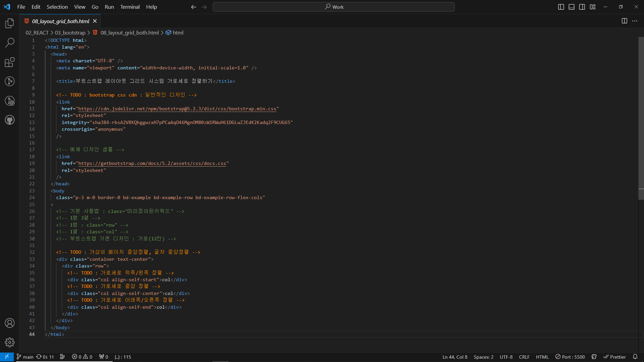Open the GitHub view in activity bar
The height and width of the screenshot is (362, 644).
coord(10,120)
